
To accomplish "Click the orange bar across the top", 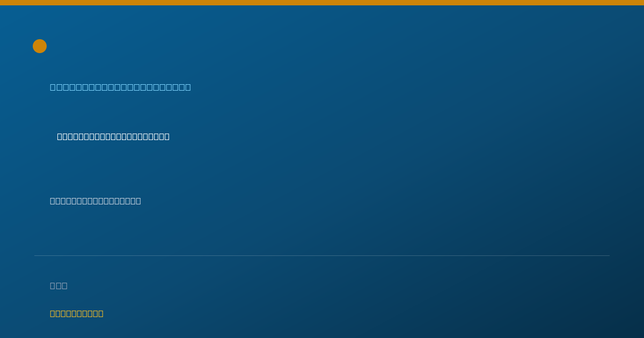I will point(322,3).
